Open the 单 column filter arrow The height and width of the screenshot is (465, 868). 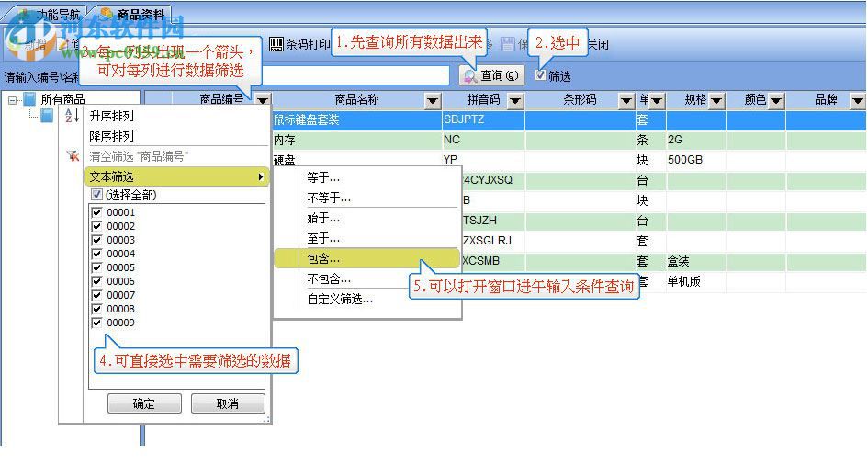(657, 100)
